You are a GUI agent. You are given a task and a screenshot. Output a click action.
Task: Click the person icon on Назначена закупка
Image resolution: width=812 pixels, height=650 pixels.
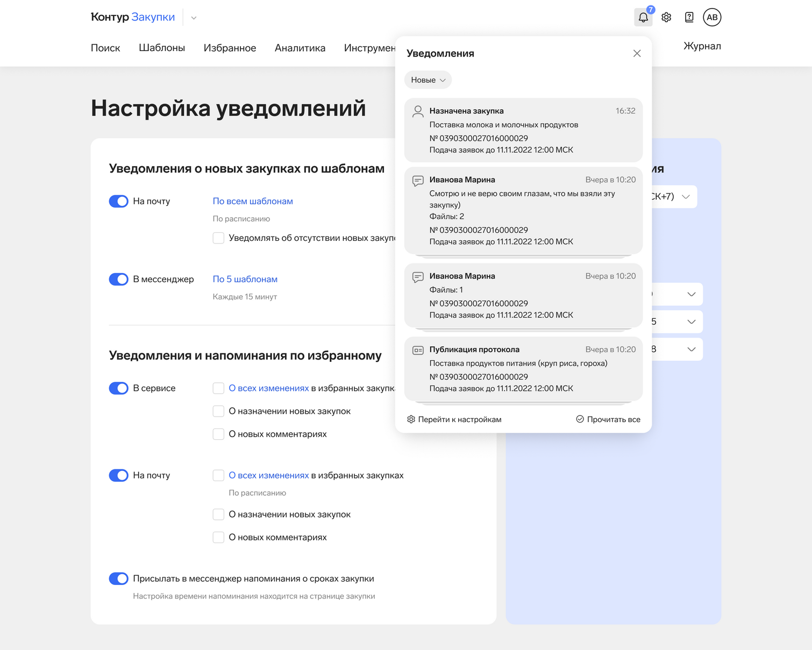418,111
